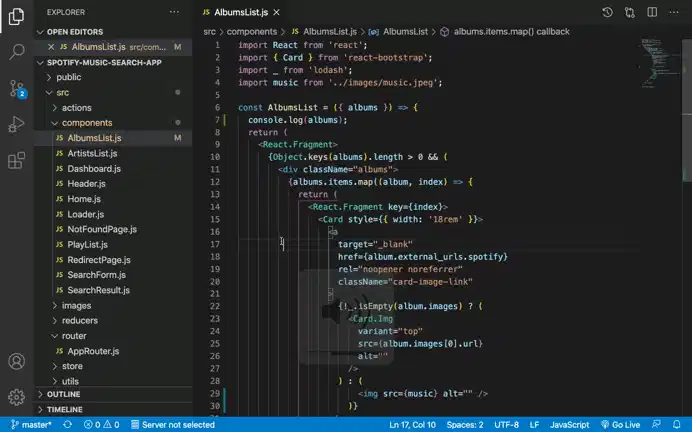Open the Manage gear icon
The image size is (692, 432).
(x=16, y=397)
